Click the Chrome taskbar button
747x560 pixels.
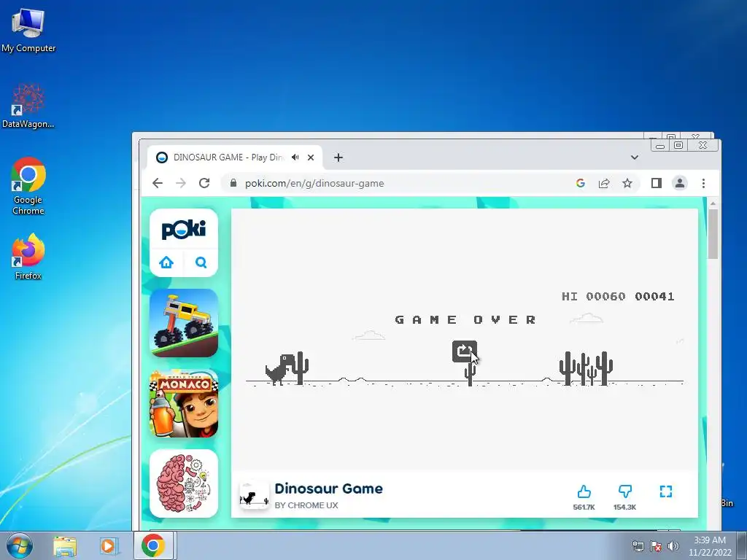pos(153,545)
